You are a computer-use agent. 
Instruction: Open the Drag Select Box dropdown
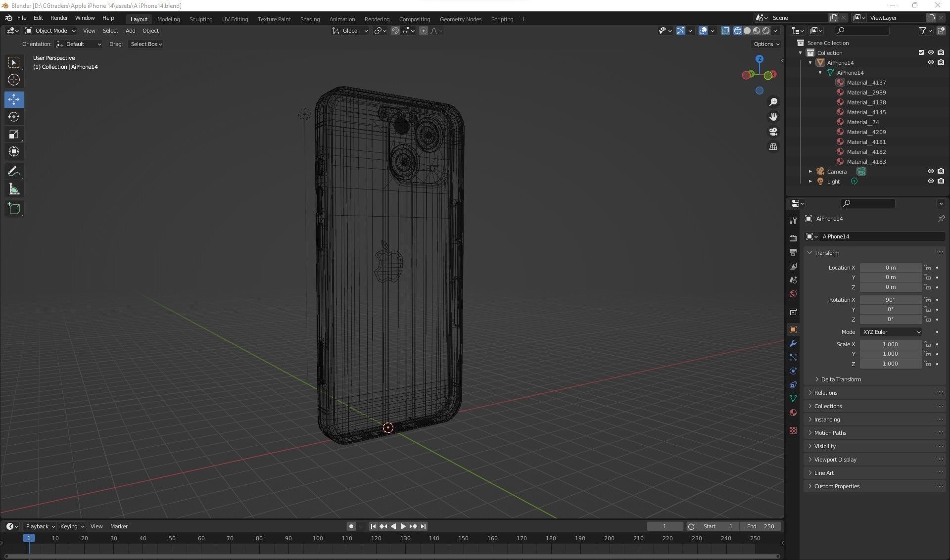pos(146,44)
